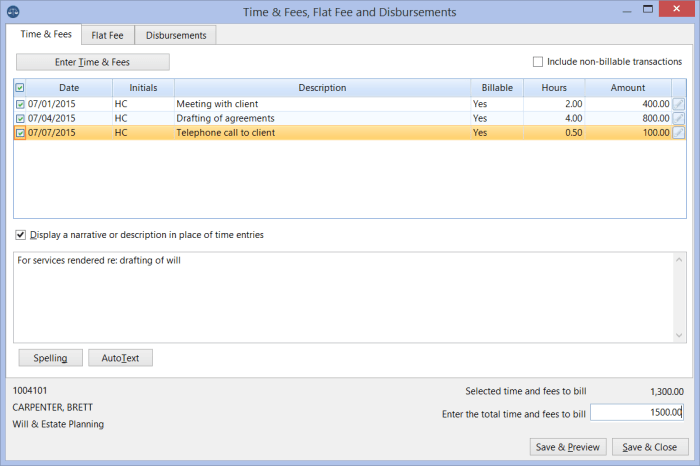700x466 pixels.
Task: Click the edit pencil icon for Drafting of agreements
Action: (x=679, y=118)
